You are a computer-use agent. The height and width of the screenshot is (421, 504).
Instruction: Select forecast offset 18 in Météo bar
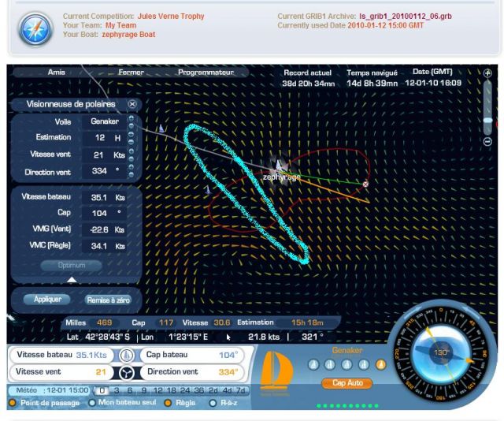click(x=172, y=390)
